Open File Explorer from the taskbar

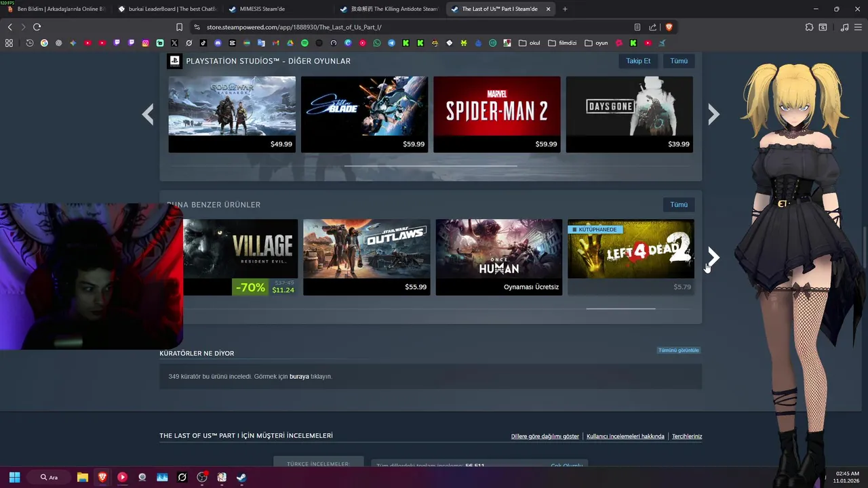(82, 477)
